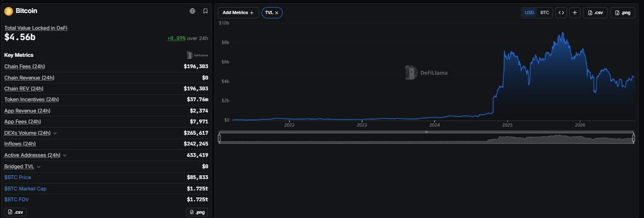644x218 pixels.
Task: Click the Chain Fees (24h) label
Action: point(24,67)
